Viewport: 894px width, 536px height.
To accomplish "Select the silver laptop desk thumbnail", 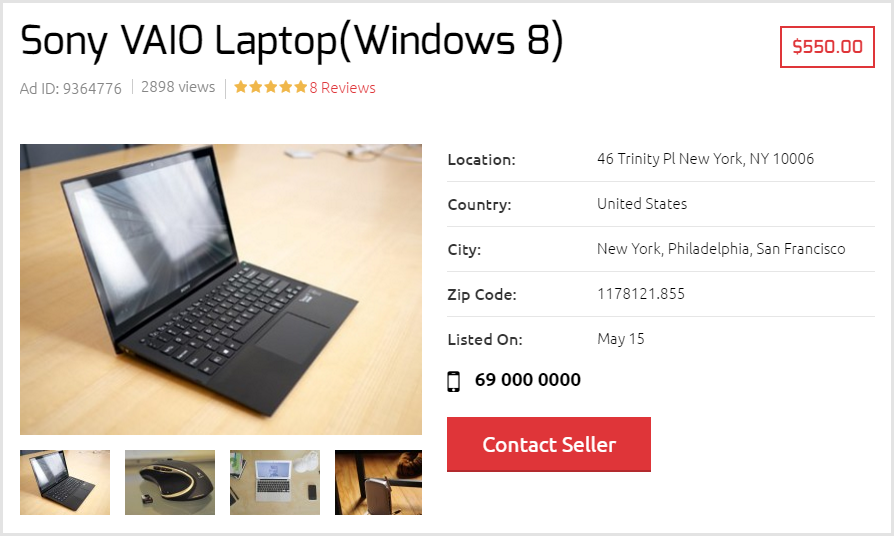I will (275, 482).
